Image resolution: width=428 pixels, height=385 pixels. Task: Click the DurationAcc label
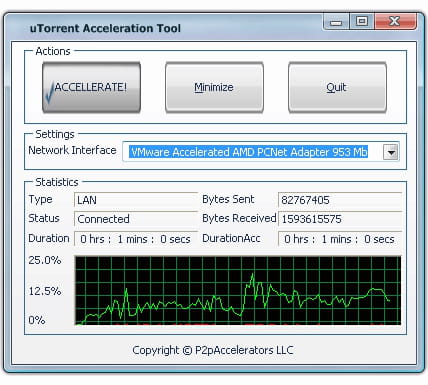[231, 238]
